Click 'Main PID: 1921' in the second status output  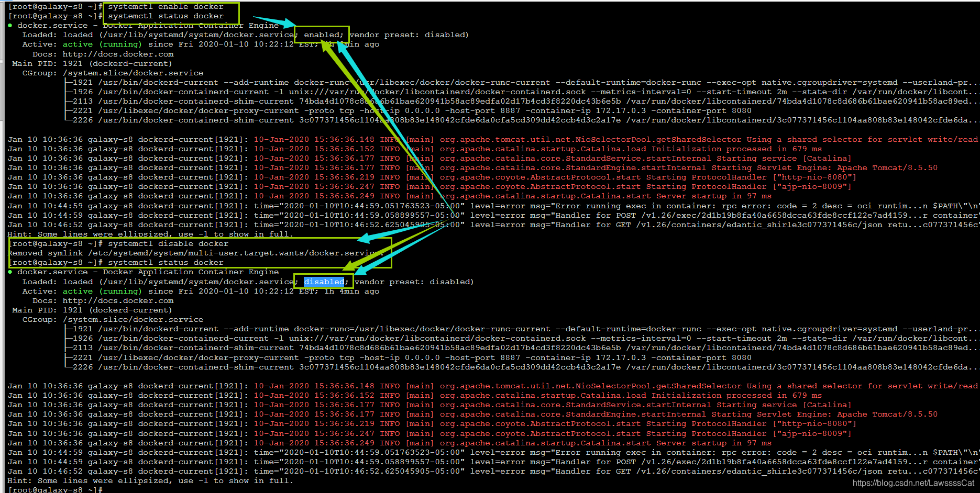[47, 310]
